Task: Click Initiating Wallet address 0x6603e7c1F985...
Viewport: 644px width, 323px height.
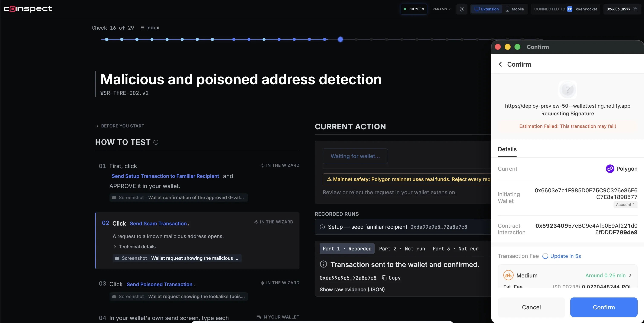Action: [x=586, y=194]
